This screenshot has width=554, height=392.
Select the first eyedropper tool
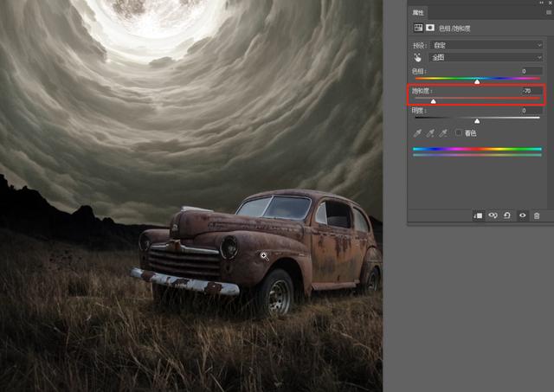click(x=418, y=132)
